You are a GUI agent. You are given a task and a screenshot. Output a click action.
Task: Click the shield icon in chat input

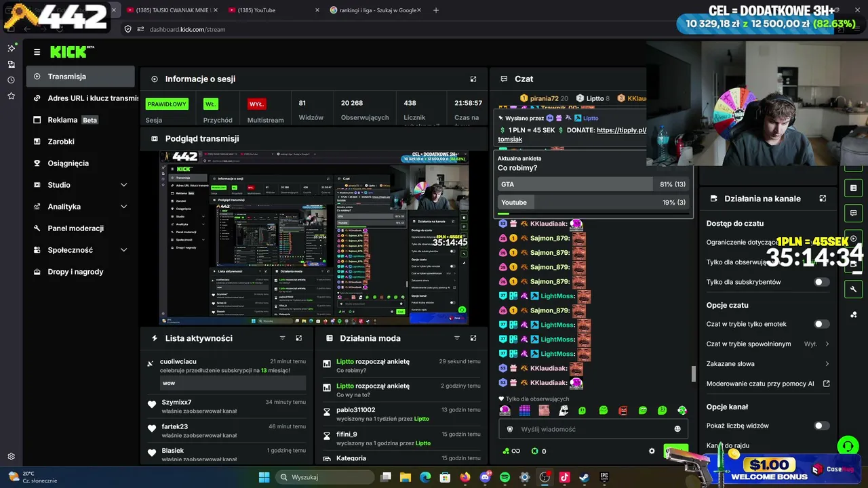[x=511, y=429]
